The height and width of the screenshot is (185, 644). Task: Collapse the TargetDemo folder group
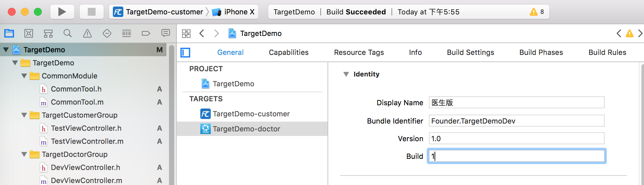15,63
